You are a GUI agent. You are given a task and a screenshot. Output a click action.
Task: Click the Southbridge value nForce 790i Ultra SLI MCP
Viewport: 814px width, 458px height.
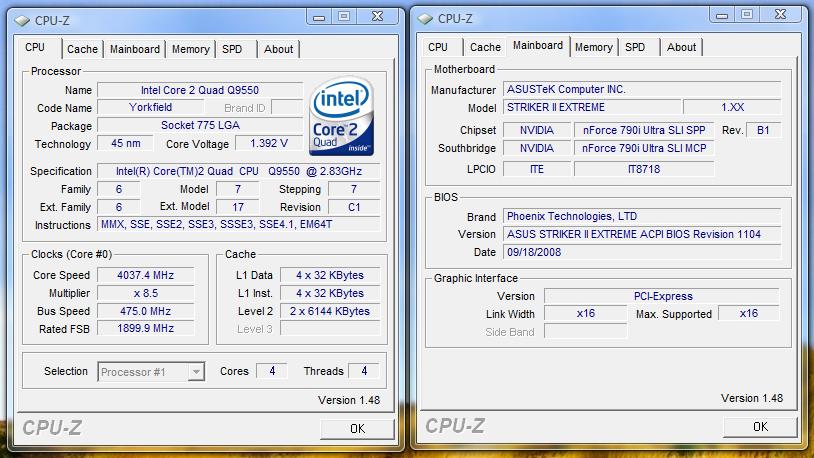coord(644,148)
